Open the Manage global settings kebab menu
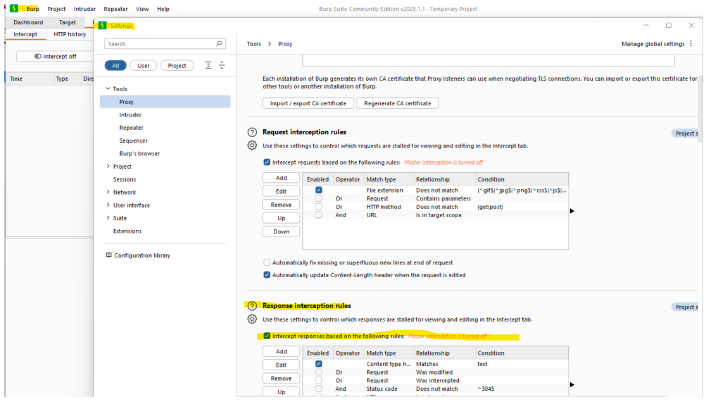Viewport: 707px width, 401px height. point(691,44)
